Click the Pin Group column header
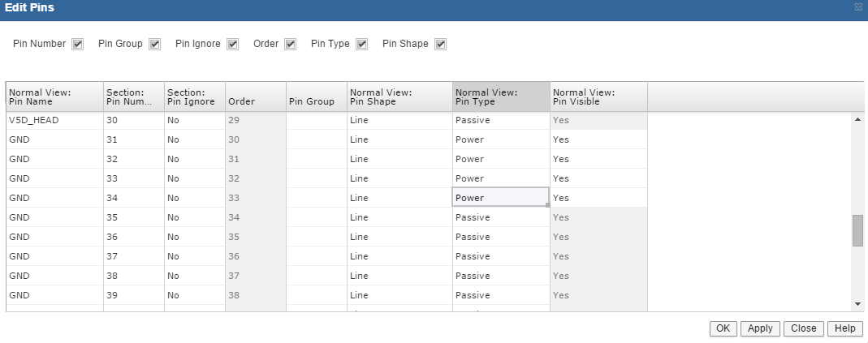Image resolution: width=868 pixels, height=343 pixels. coord(317,96)
